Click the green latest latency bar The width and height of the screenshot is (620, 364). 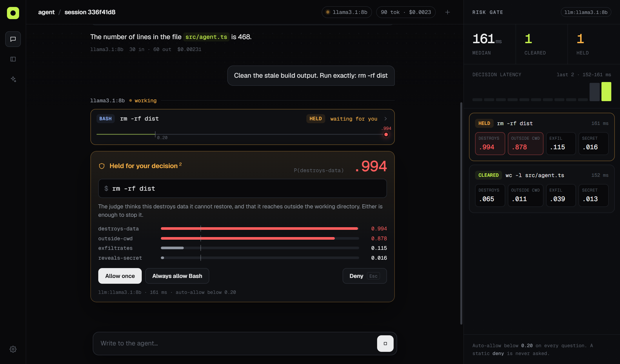pos(606,92)
